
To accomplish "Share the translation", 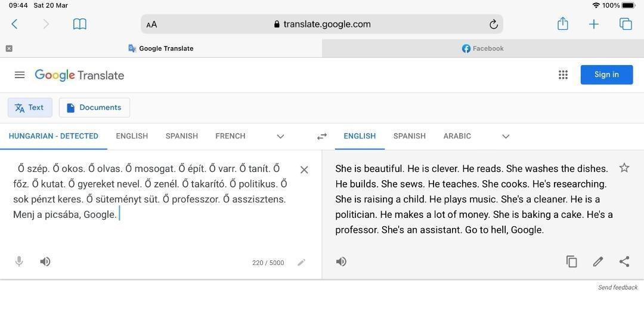I will [624, 261].
